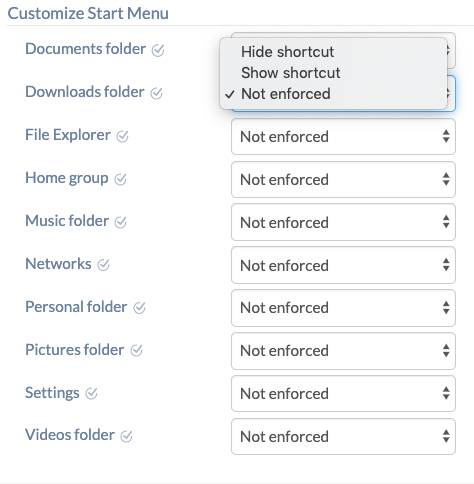Click the checkmark icon beside Downloads folder
The image size is (474, 484).
click(x=156, y=93)
